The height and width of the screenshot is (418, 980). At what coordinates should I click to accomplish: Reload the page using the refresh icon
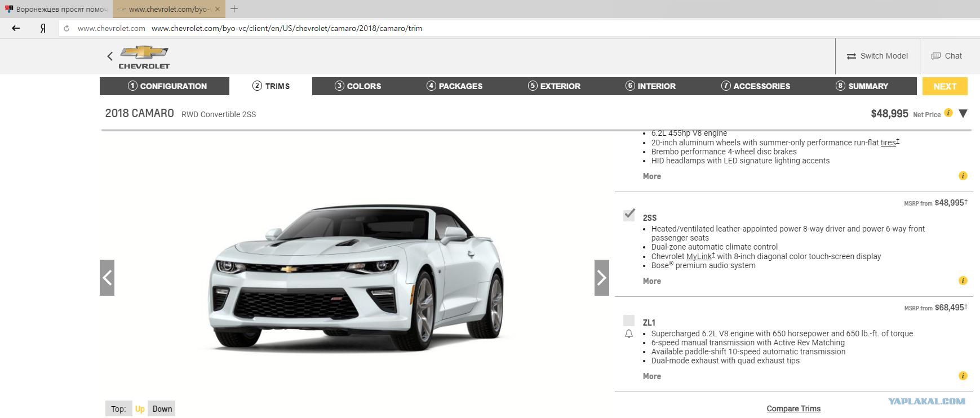coord(66,28)
